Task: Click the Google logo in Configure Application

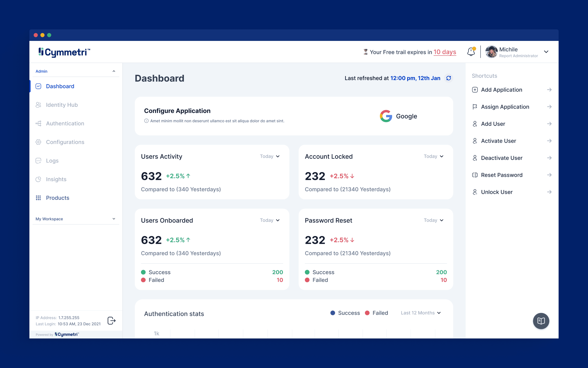Action: [x=386, y=116]
